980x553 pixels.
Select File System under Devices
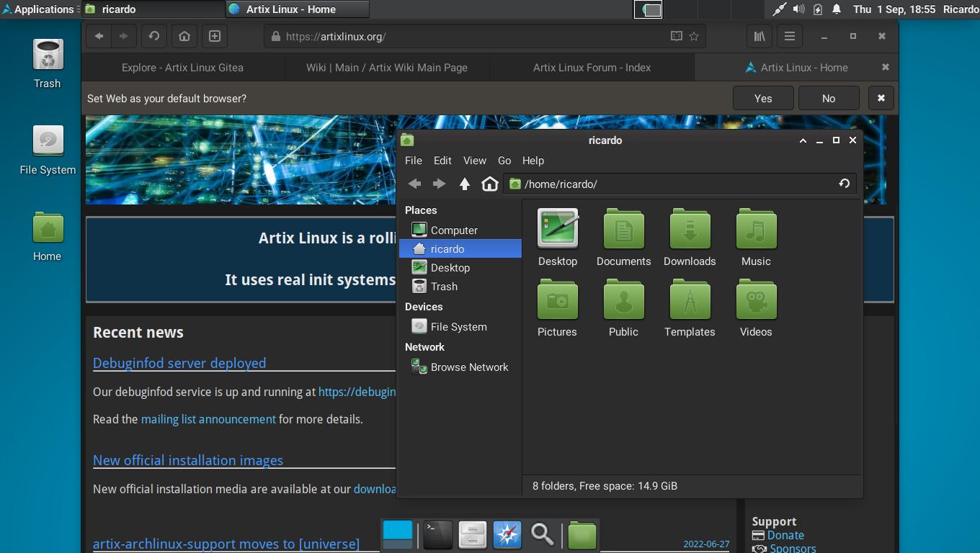(460, 327)
